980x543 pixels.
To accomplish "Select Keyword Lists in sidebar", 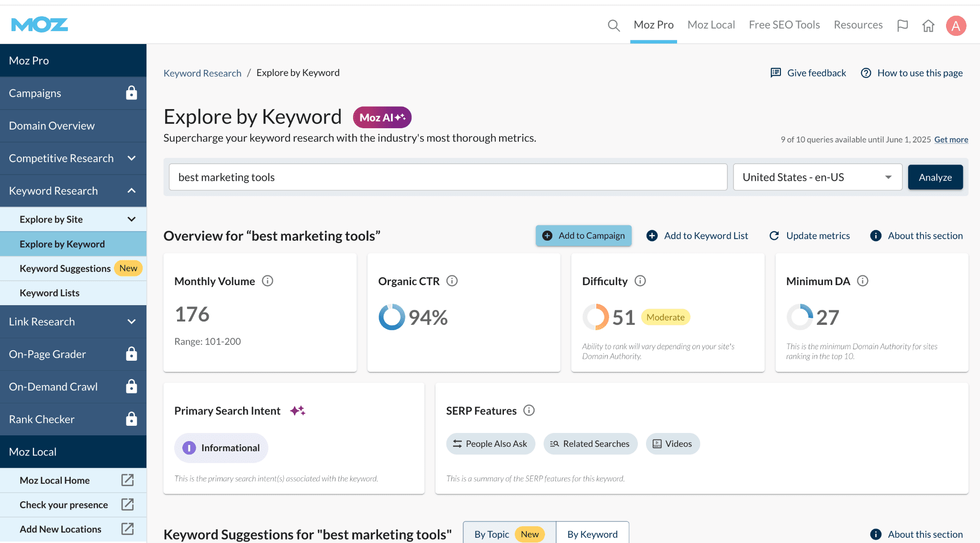I will pos(50,293).
